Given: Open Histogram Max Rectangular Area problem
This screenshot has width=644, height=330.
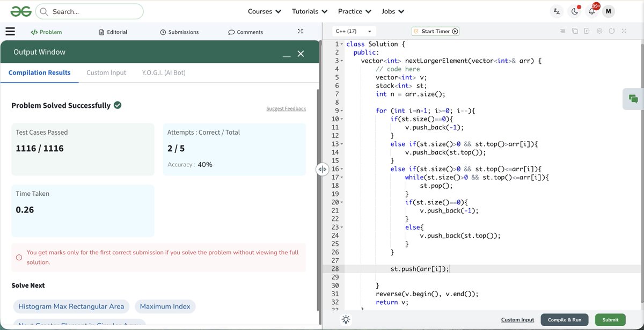Looking at the screenshot, I should [x=71, y=306].
